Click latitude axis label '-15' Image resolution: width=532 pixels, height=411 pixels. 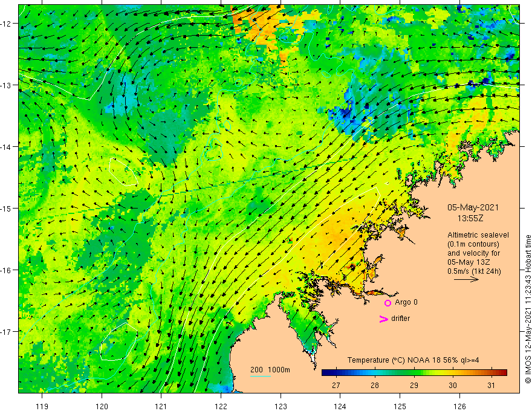7,208
